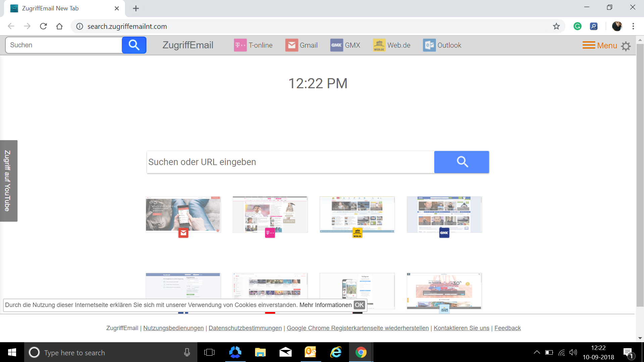Open GMX from the shortcut bar

(336, 45)
